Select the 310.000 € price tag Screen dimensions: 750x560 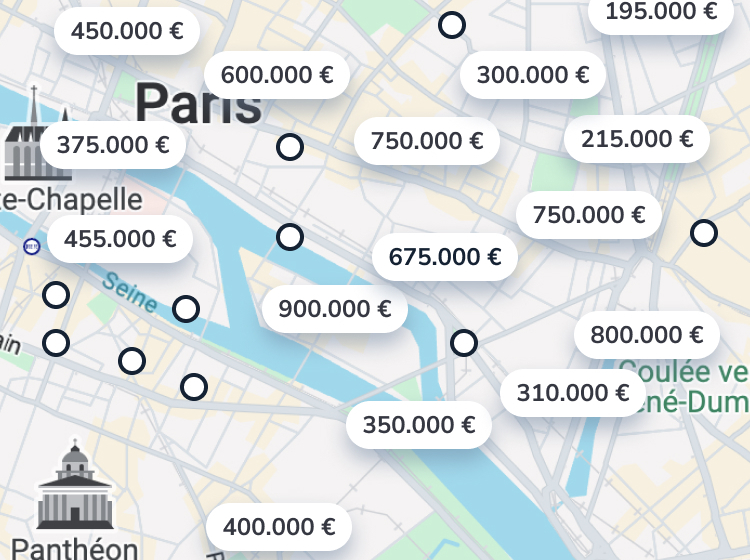click(573, 393)
